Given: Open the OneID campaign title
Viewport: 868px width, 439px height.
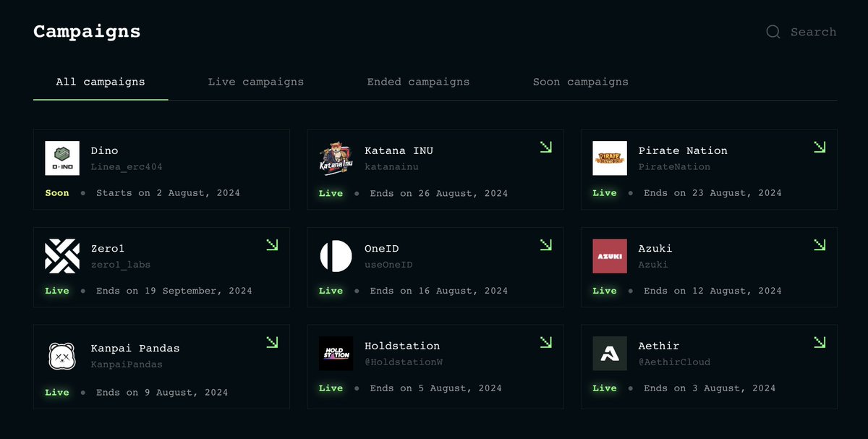Looking at the screenshot, I should [381, 248].
